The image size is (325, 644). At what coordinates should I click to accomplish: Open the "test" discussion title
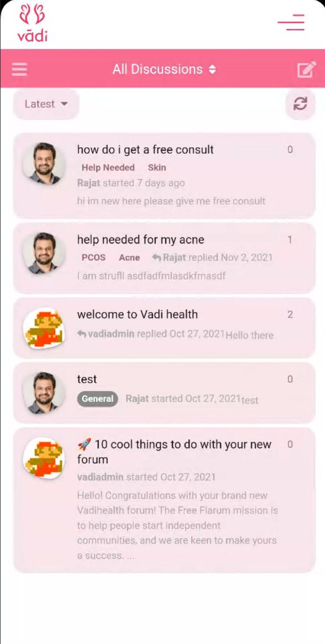pyautogui.click(x=87, y=379)
